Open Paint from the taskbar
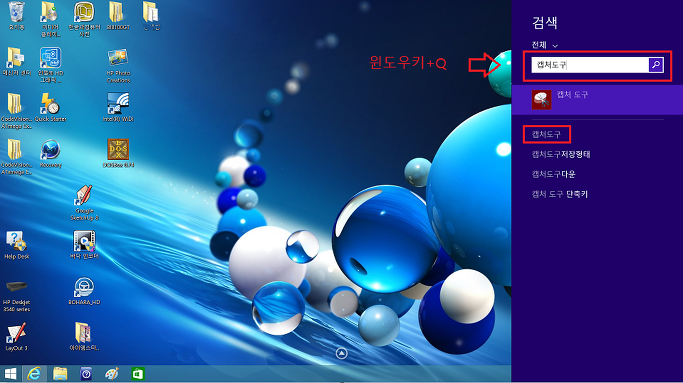Viewport: 683px width, 383px height. (112, 374)
